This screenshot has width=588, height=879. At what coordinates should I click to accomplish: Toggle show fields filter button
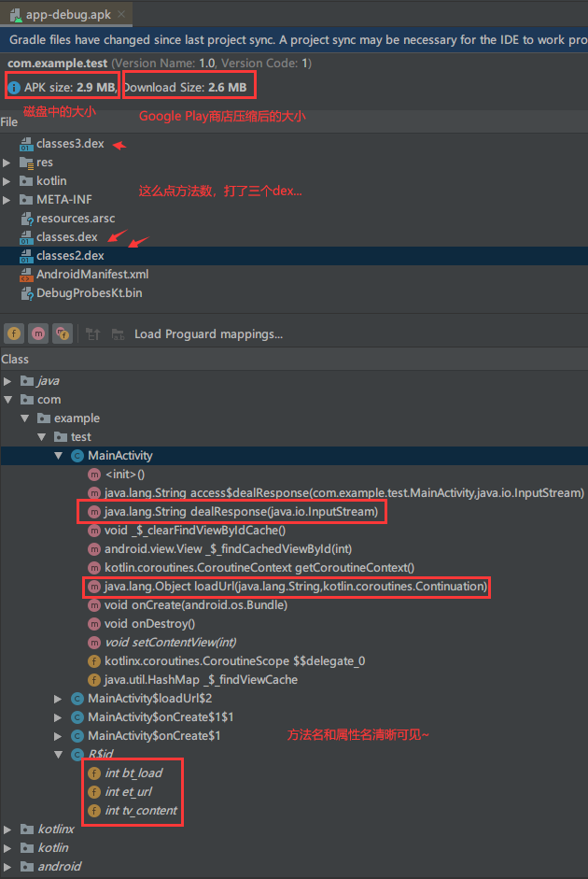[x=14, y=334]
